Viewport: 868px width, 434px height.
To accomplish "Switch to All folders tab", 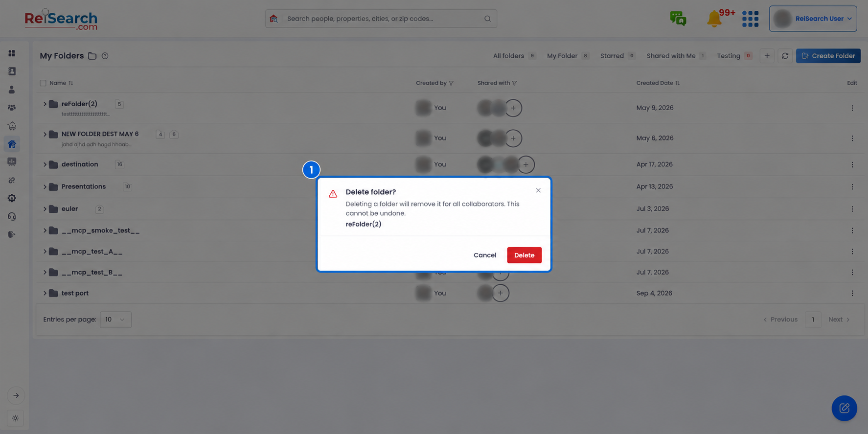I will [514, 56].
